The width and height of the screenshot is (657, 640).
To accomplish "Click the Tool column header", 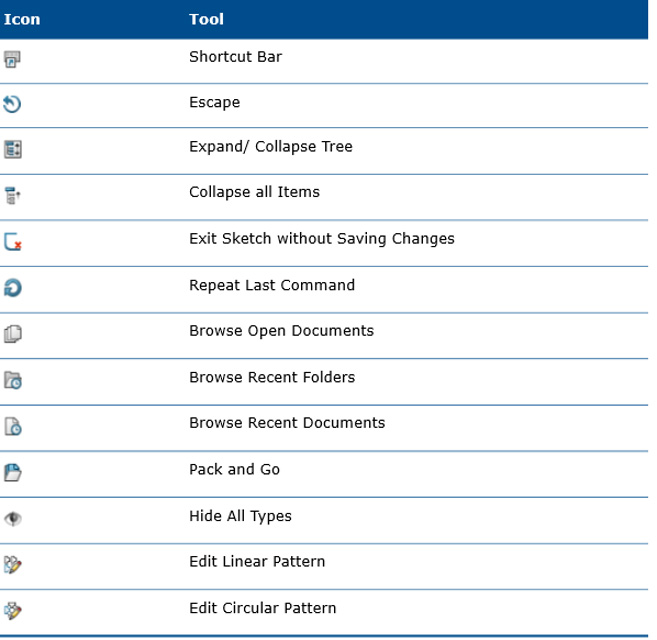I will 206,19.
